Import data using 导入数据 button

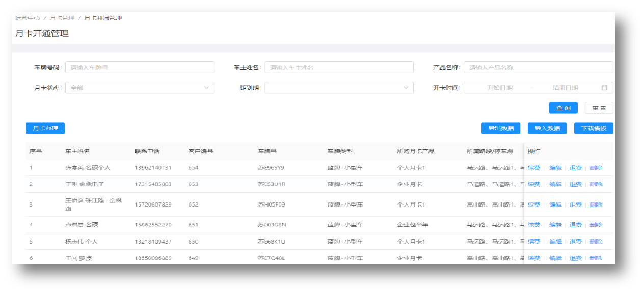547,128
